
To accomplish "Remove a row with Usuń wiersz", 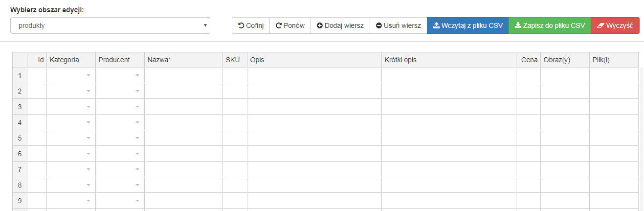I will [399, 25].
